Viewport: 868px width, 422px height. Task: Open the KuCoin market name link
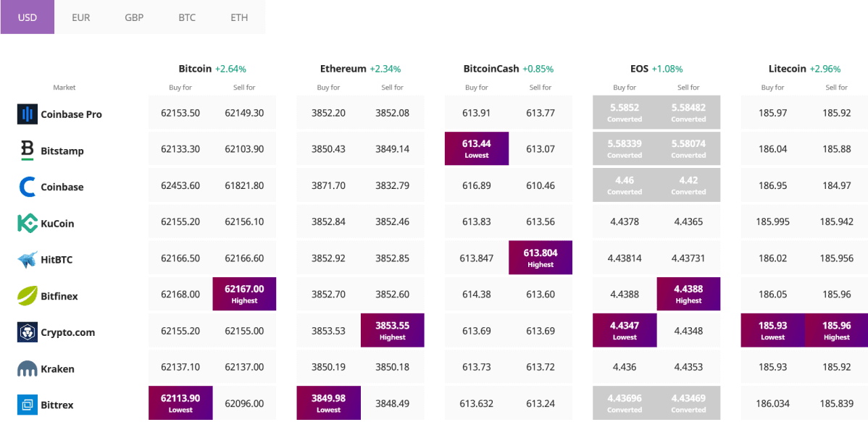coord(57,224)
